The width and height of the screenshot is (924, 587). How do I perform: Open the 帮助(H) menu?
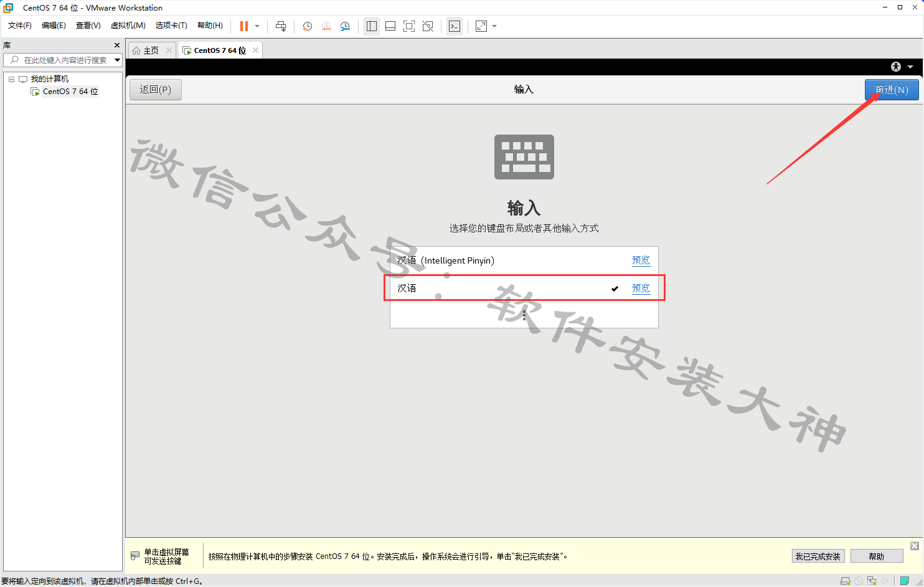(x=210, y=26)
